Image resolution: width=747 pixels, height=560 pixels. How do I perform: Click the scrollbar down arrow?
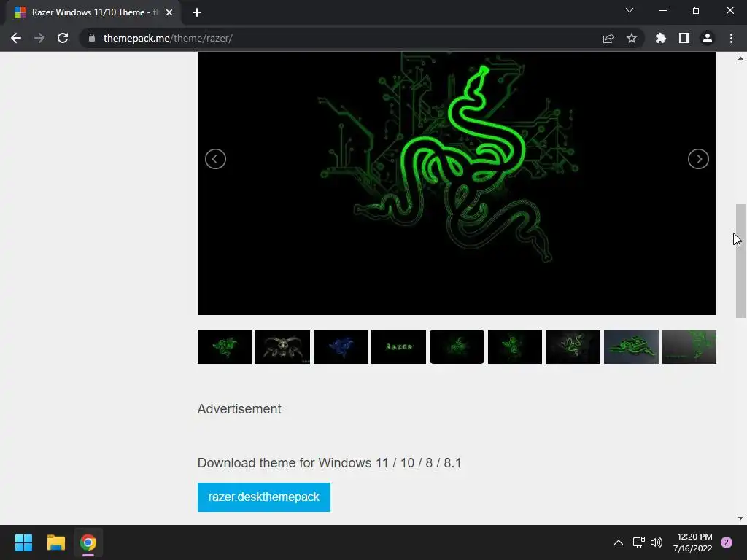740,518
